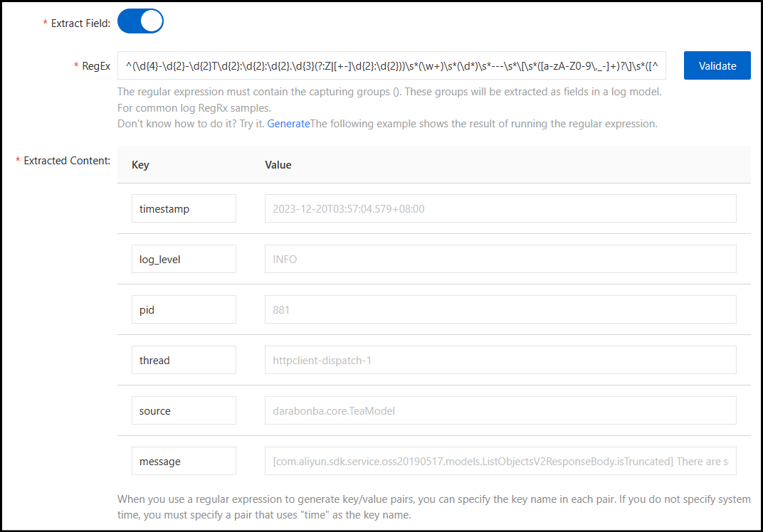763x532 pixels.
Task: Click the Extracted Content label
Action: [67, 161]
